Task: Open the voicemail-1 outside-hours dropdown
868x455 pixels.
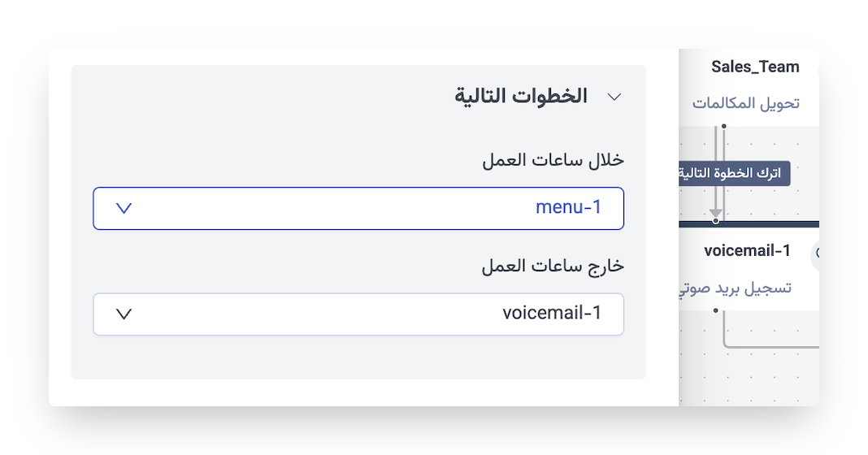Action: coord(358,314)
